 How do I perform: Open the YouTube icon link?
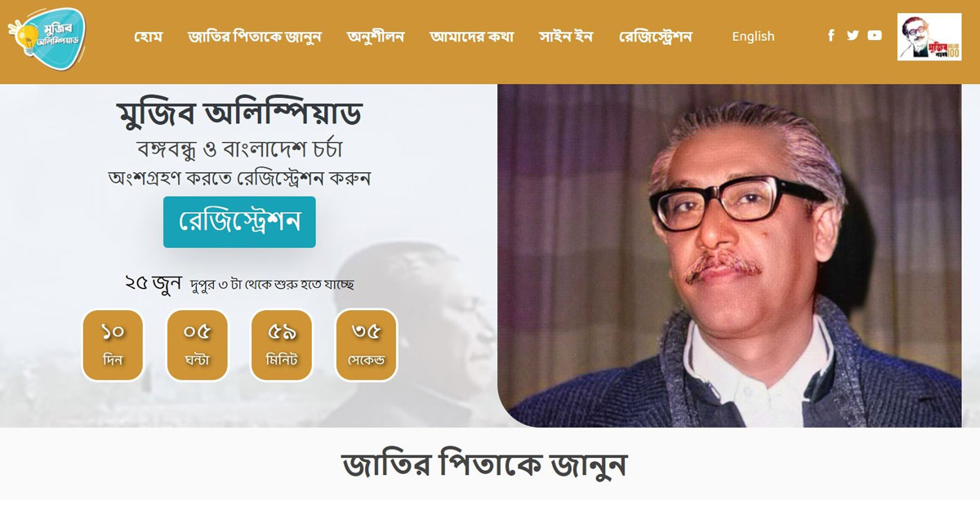click(875, 36)
